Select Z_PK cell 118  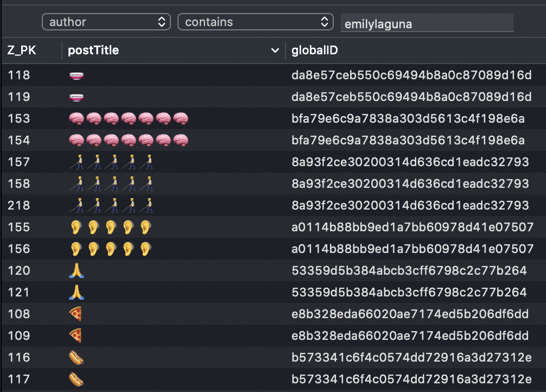tap(19, 75)
